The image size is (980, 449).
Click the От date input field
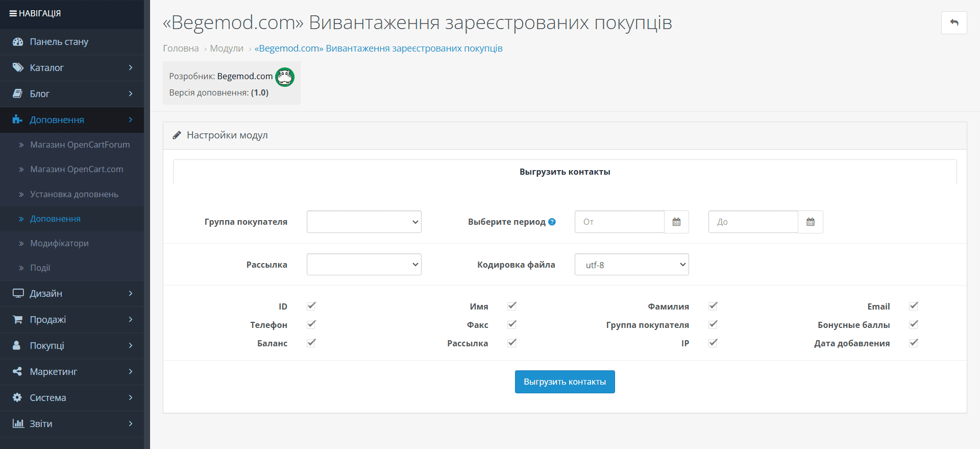[x=620, y=222]
